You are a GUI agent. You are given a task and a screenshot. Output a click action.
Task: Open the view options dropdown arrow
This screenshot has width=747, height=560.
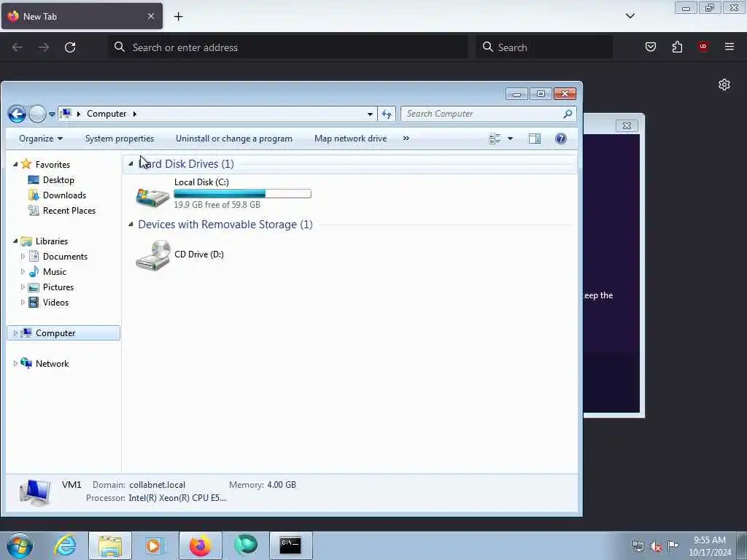(510, 139)
